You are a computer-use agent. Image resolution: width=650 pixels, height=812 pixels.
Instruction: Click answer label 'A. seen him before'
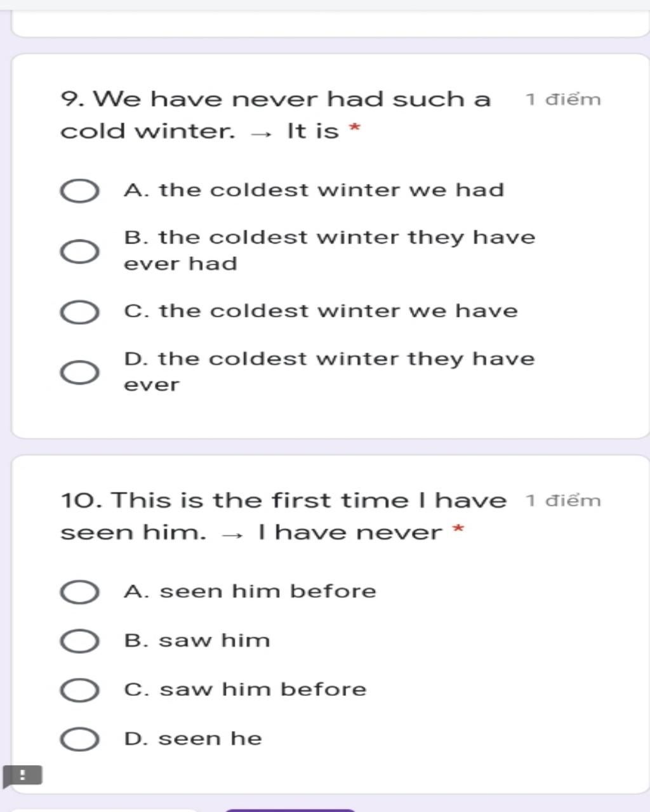250,591
